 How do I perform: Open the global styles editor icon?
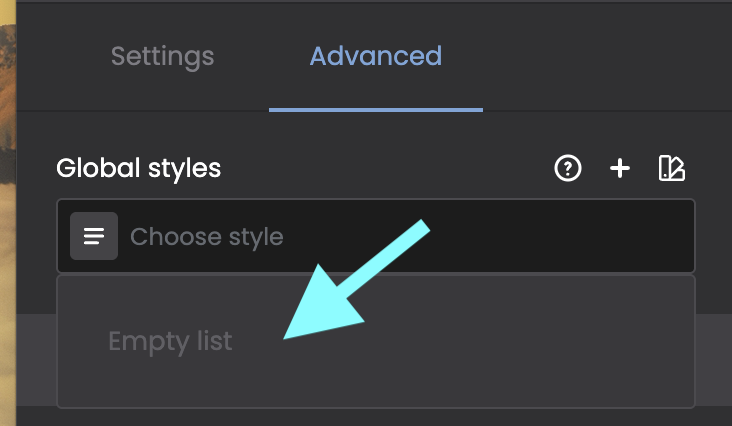pyautogui.click(x=672, y=169)
